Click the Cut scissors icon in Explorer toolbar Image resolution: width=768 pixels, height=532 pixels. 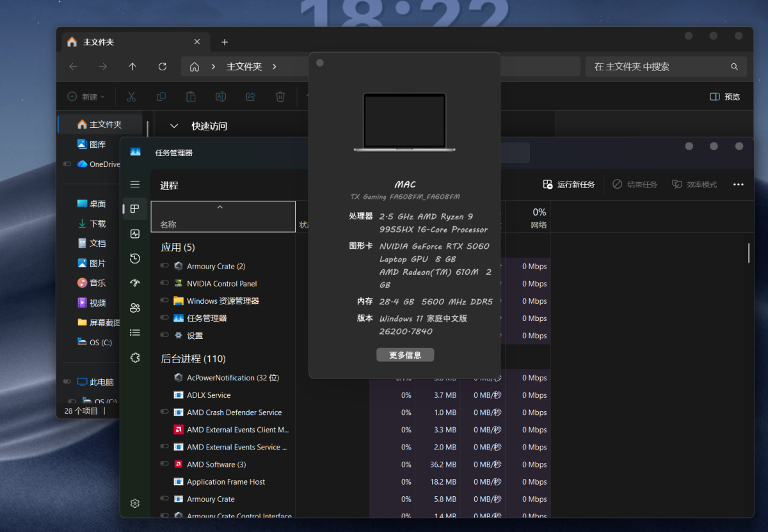(131, 97)
